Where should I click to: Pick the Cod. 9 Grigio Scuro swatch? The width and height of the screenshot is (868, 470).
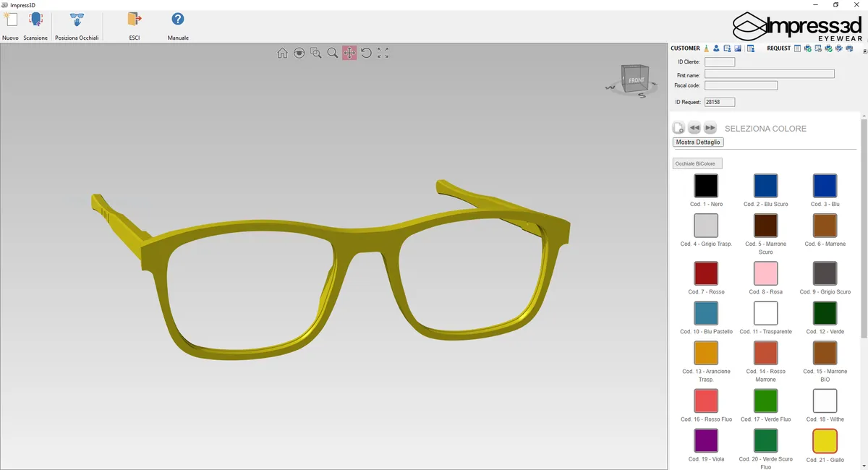pos(825,273)
